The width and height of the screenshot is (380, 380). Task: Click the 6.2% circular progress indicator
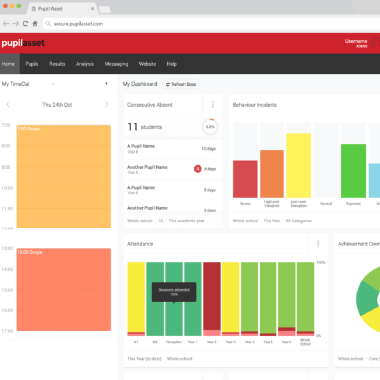tap(210, 127)
